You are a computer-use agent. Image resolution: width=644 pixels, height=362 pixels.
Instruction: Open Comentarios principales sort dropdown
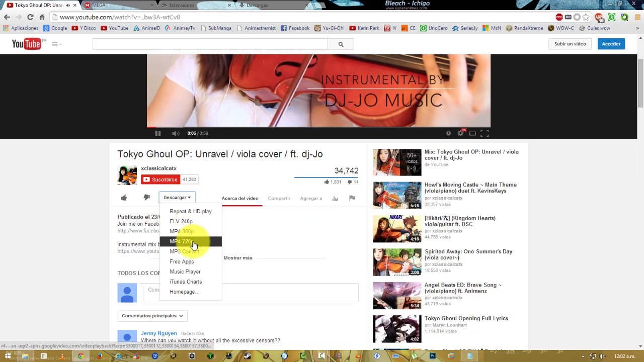(152, 316)
